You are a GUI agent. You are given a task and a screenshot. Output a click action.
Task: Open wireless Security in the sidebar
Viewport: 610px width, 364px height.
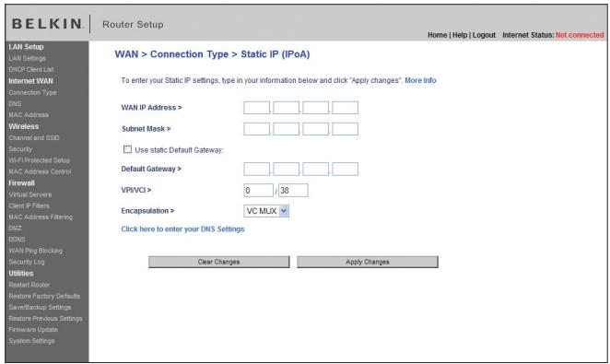(20, 149)
